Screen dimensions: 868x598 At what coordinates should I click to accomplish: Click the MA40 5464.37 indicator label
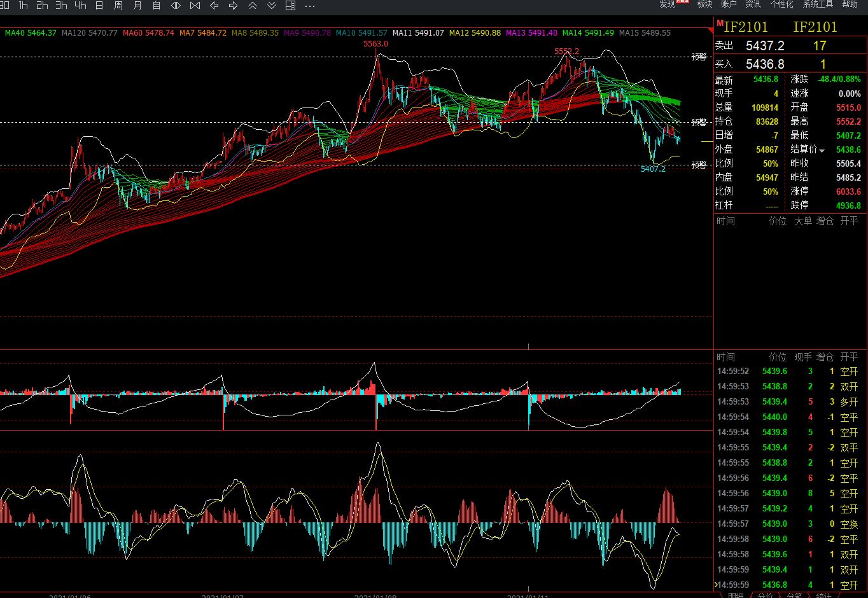tap(31, 32)
